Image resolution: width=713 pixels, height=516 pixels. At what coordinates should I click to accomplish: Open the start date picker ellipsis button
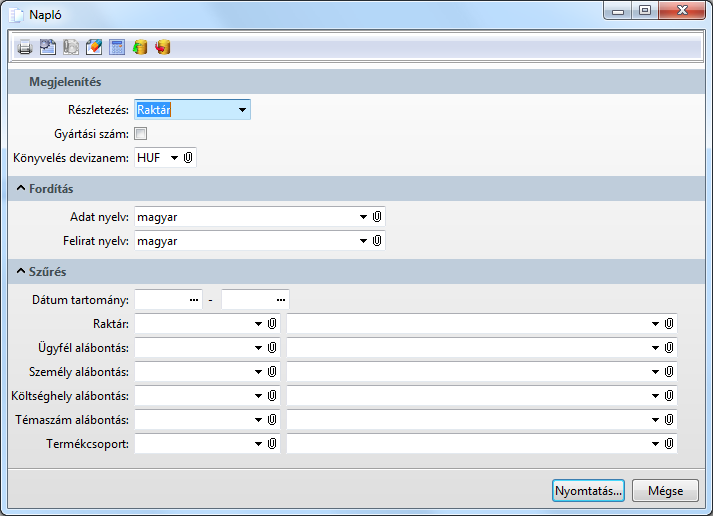click(x=194, y=300)
